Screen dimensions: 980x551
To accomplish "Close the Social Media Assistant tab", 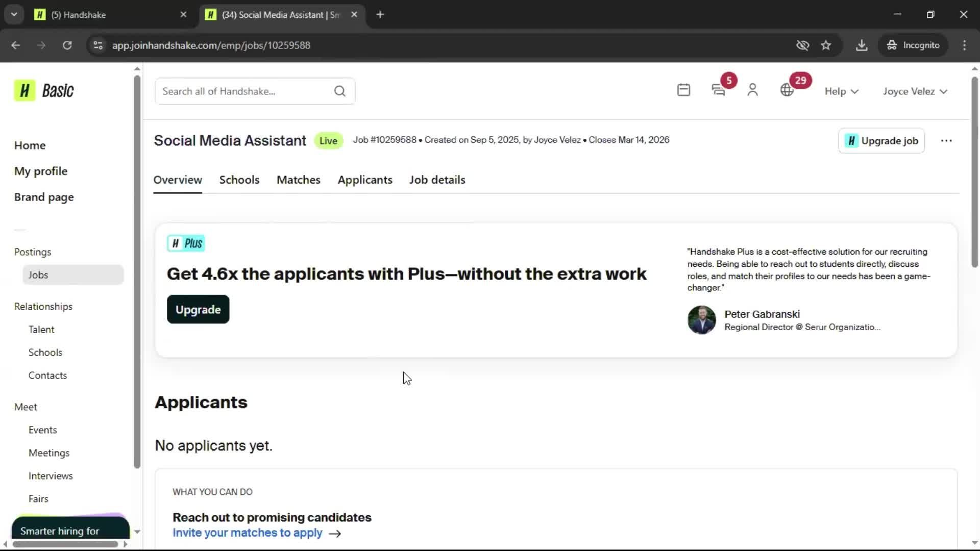I will [x=354, y=15].
